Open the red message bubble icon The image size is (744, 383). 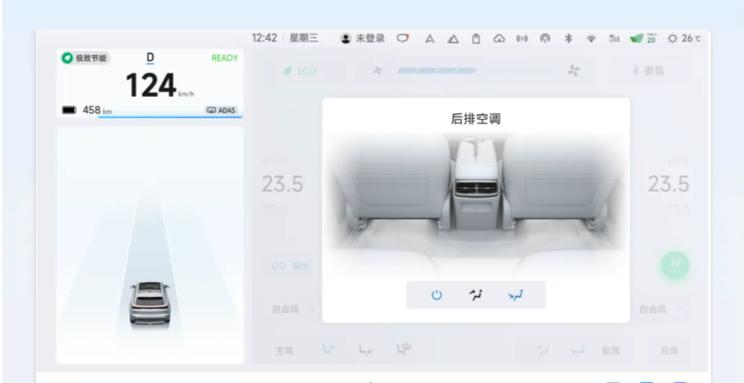coord(403,38)
